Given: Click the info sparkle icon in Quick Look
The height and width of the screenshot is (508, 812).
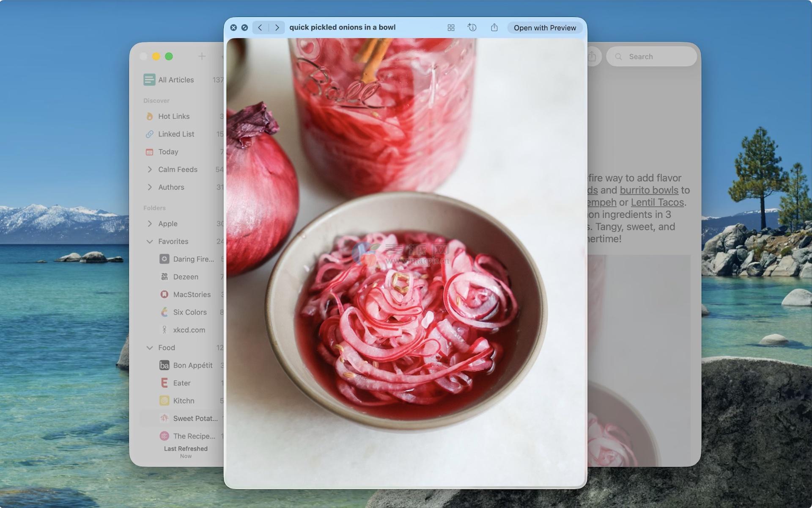Looking at the screenshot, I should [472, 28].
